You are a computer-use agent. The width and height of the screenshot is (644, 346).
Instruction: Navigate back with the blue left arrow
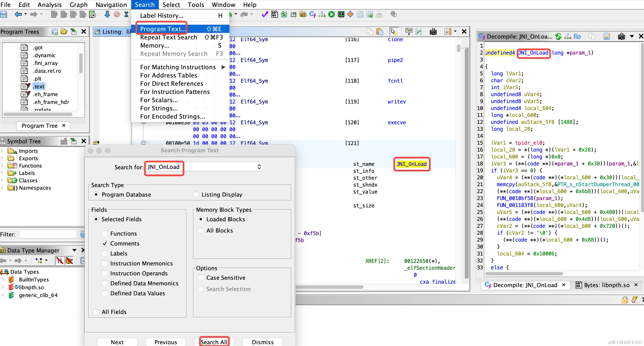click(18, 15)
